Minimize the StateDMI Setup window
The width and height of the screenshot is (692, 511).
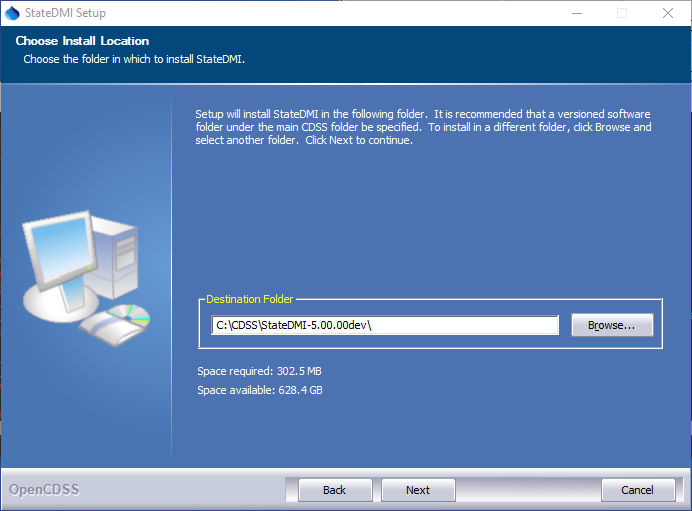(x=577, y=13)
